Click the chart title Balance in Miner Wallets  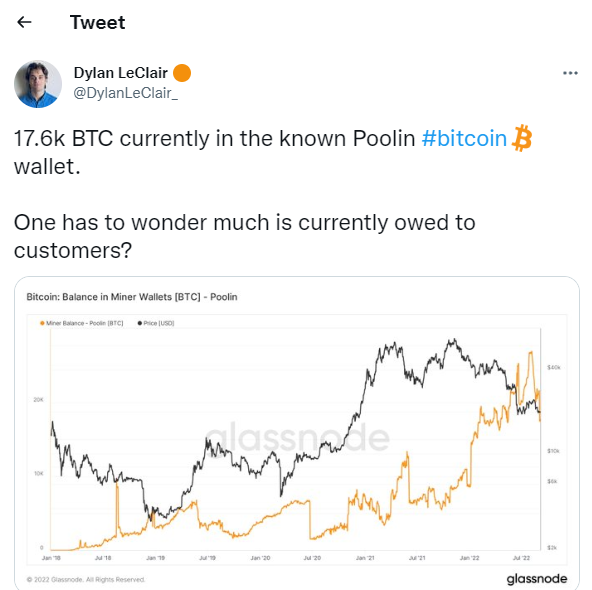point(132,297)
